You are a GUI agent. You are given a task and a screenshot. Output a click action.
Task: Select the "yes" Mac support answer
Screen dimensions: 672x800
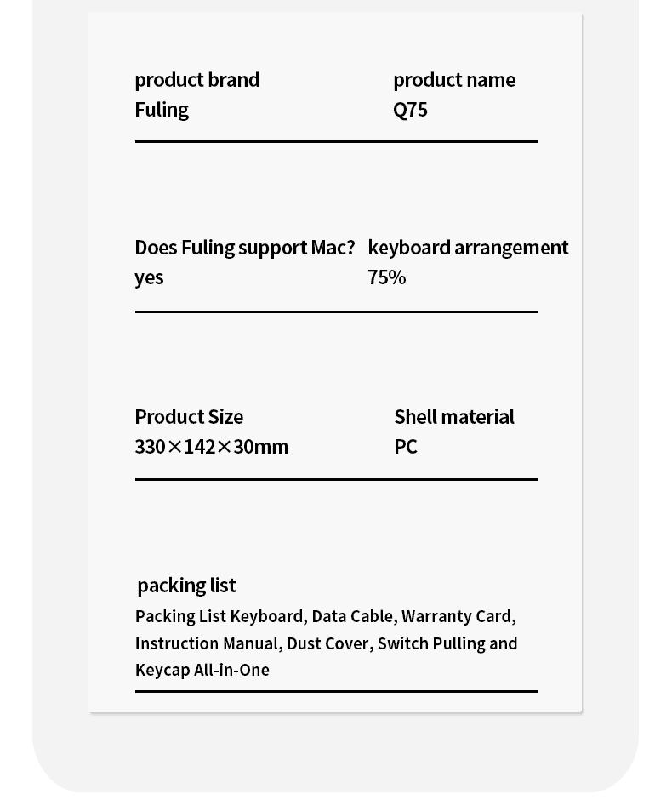coord(149,277)
